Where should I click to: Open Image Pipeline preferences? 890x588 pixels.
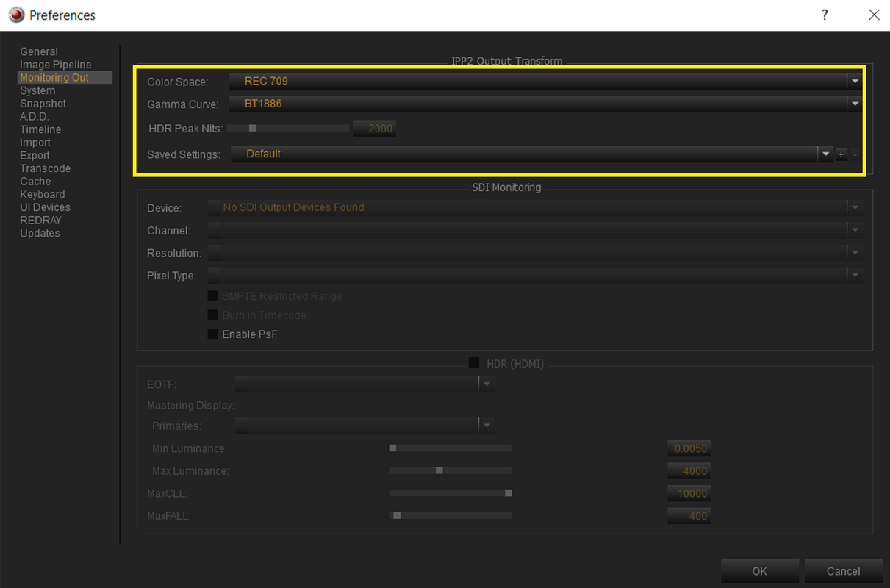(x=56, y=65)
